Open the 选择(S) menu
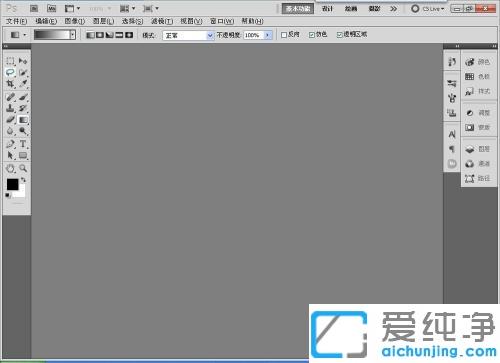 tap(132, 21)
